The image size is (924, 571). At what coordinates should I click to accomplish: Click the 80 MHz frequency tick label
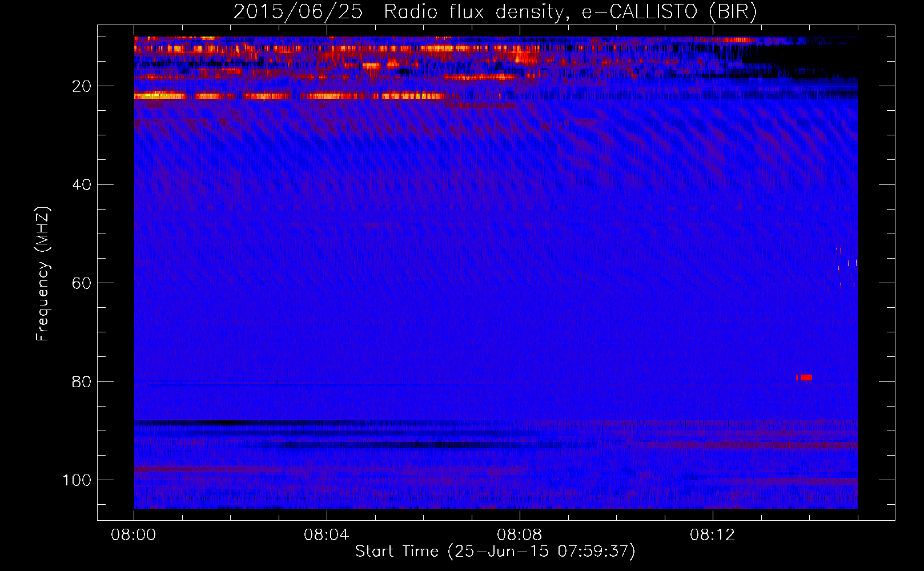[82, 381]
